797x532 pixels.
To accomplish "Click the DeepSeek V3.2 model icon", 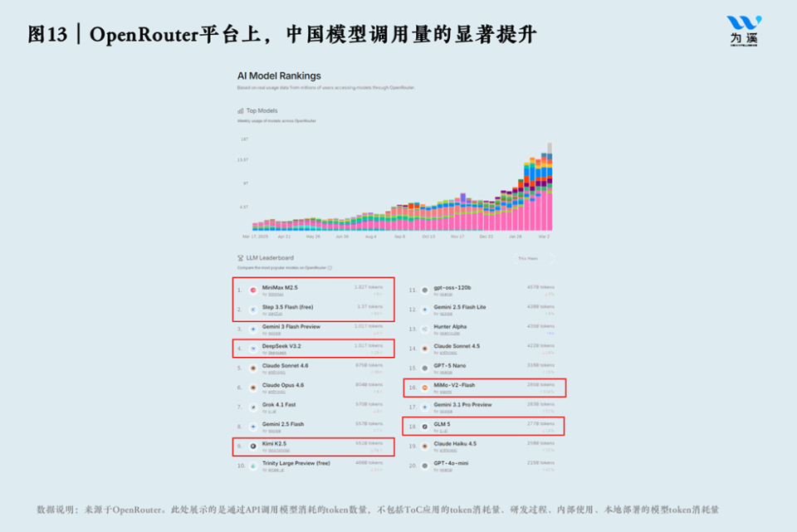I will 253,349.
